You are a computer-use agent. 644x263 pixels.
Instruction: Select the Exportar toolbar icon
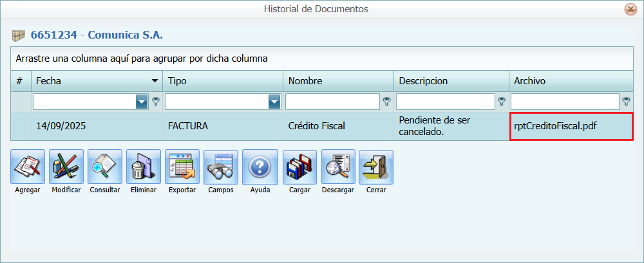[x=182, y=167]
